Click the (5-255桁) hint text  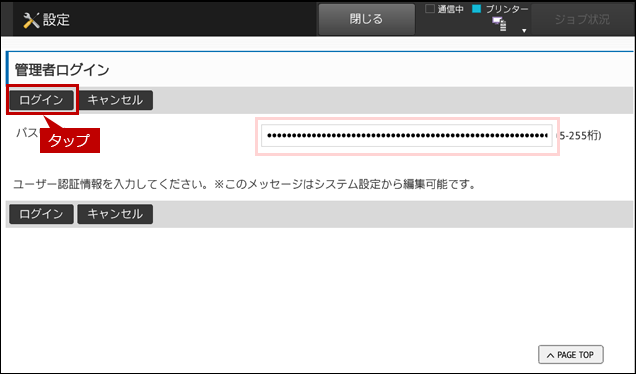pos(579,135)
